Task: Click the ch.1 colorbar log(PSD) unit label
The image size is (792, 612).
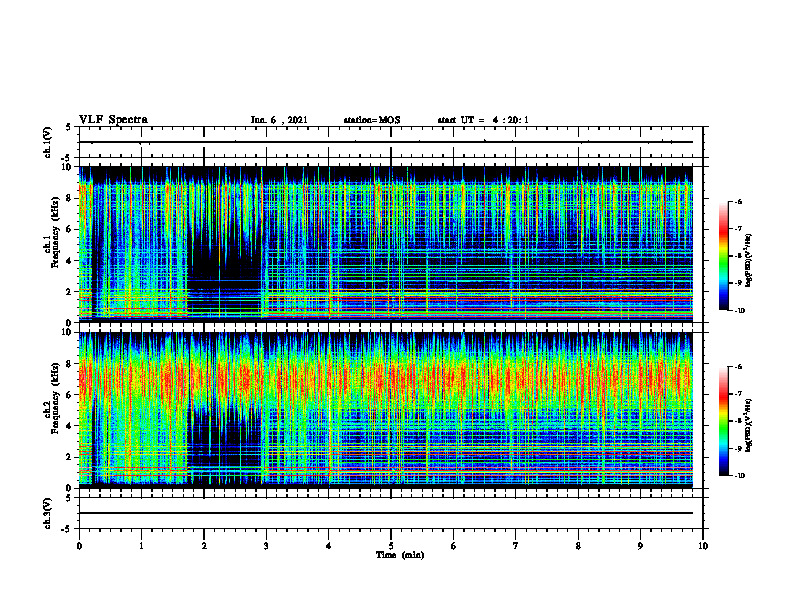Action: 749,261
